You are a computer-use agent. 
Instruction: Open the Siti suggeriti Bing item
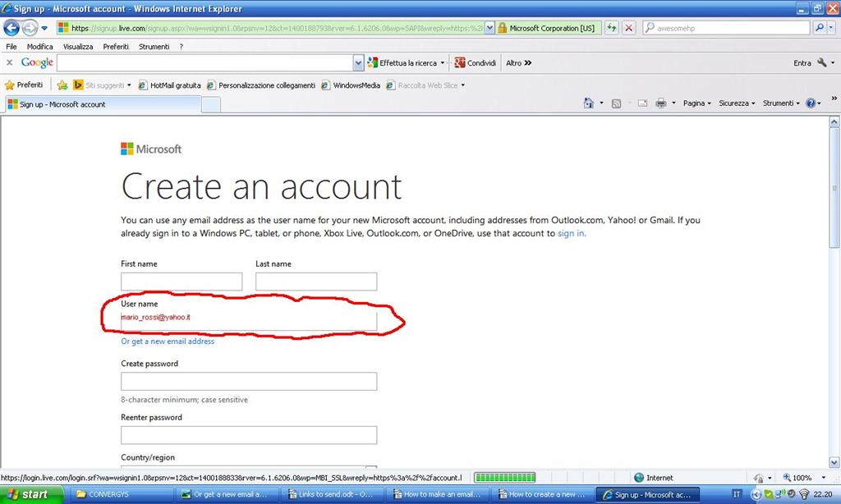pyautogui.click(x=102, y=85)
